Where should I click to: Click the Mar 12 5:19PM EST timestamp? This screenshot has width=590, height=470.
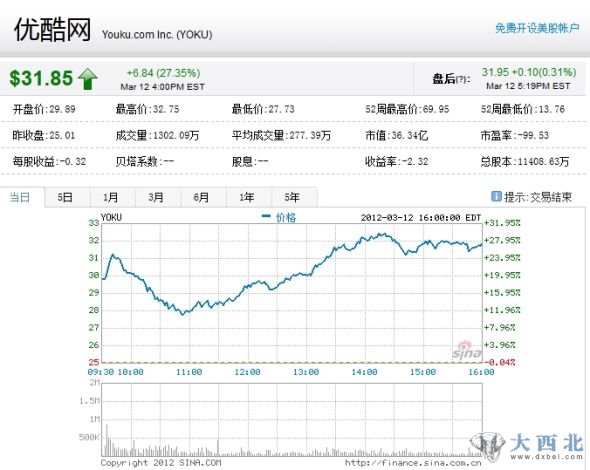coord(528,86)
